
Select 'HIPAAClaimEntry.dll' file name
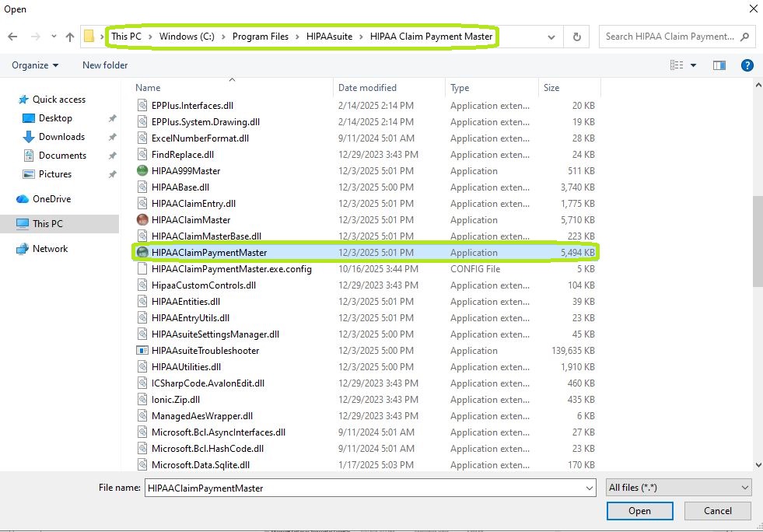[x=193, y=204]
